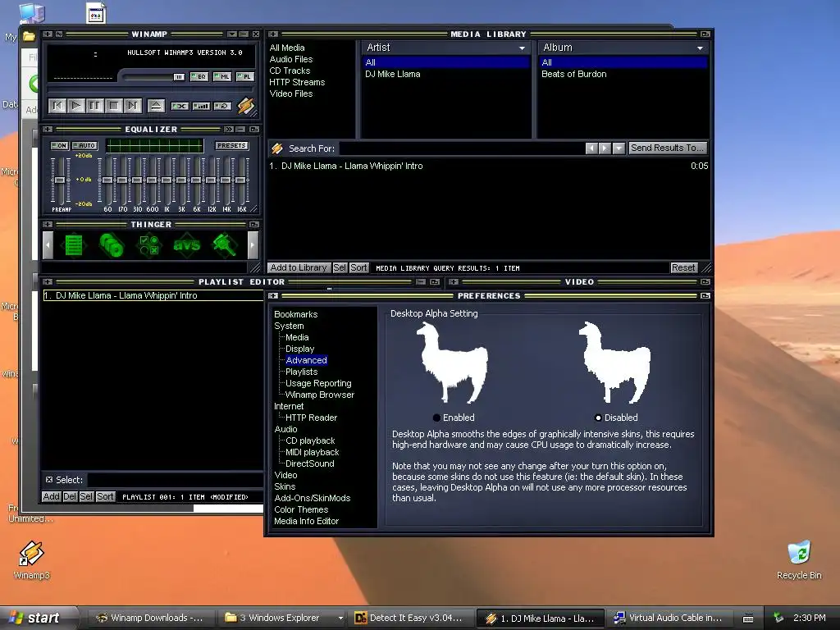Screen dimensions: 840x630
Task: Go to previous query with left arrow button
Action: click(591, 148)
